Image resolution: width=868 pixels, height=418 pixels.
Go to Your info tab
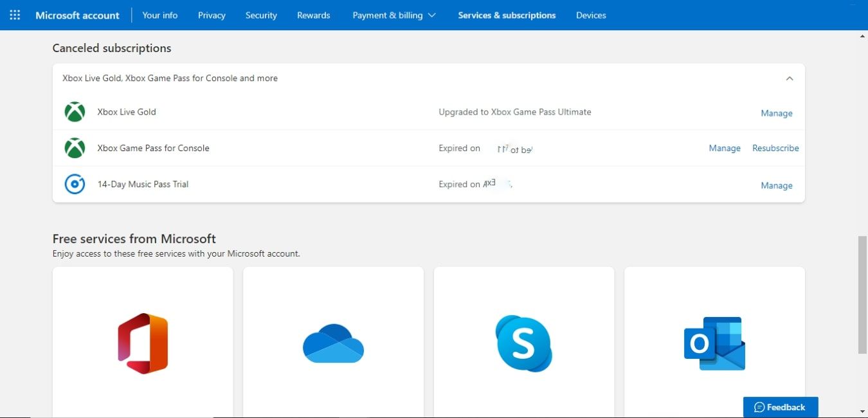(160, 15)
